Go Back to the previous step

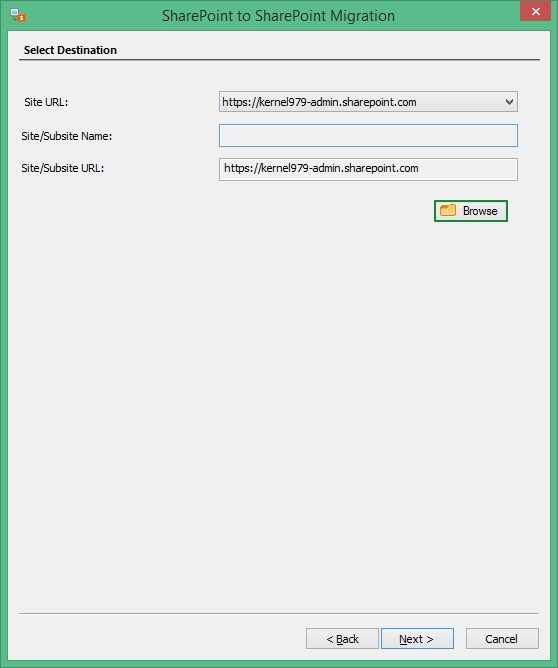[342, 639]
